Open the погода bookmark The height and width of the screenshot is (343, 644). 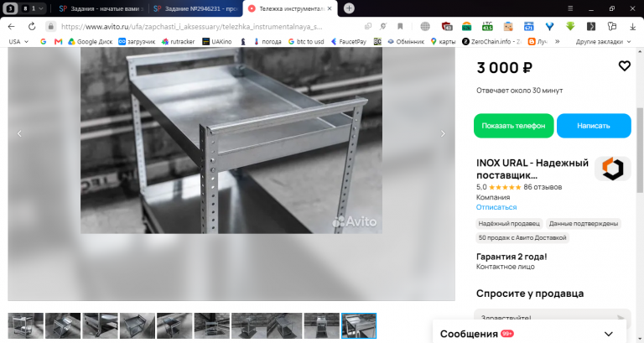tap(267, 41)
